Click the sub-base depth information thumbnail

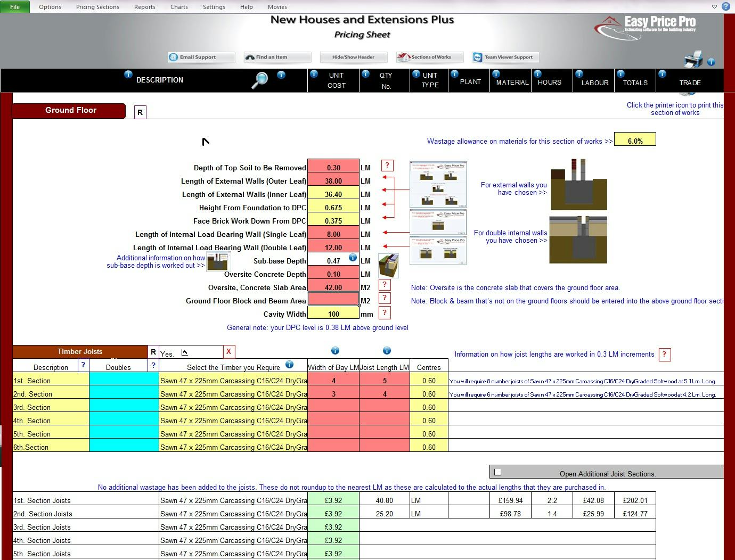(x=218, y=261)
